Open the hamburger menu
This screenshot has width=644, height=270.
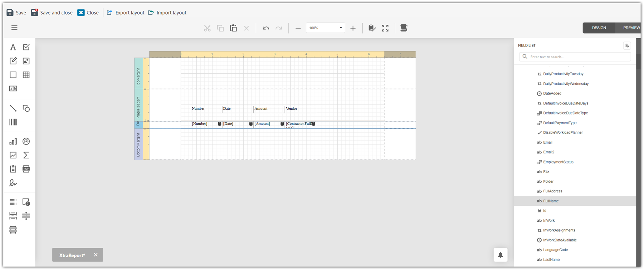[14, 28]
